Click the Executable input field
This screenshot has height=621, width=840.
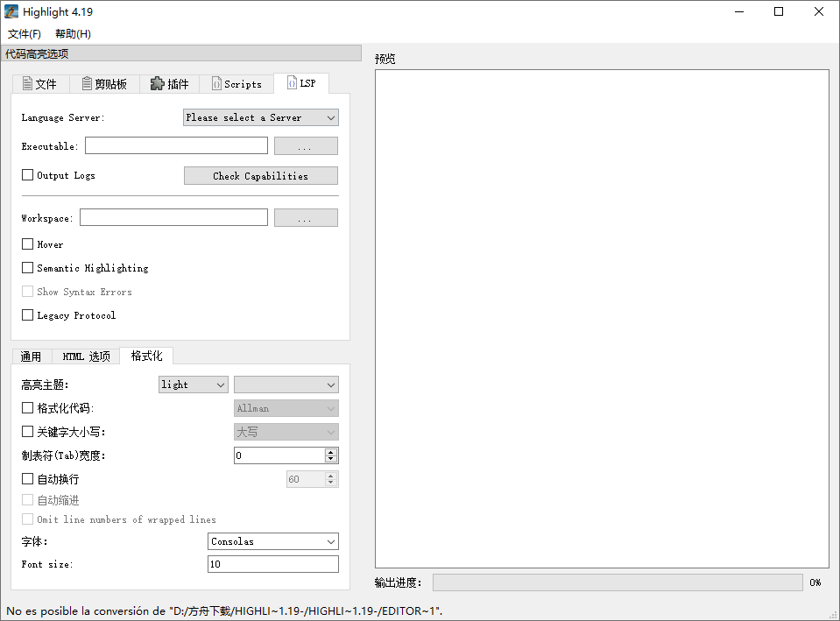pos(176,145)
